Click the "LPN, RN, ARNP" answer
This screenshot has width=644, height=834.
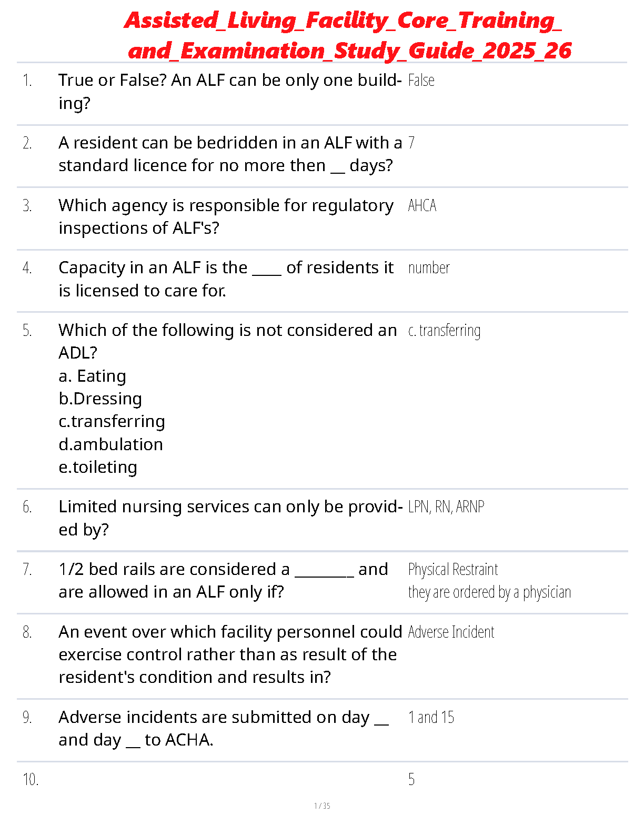click(x=446, y=507)
